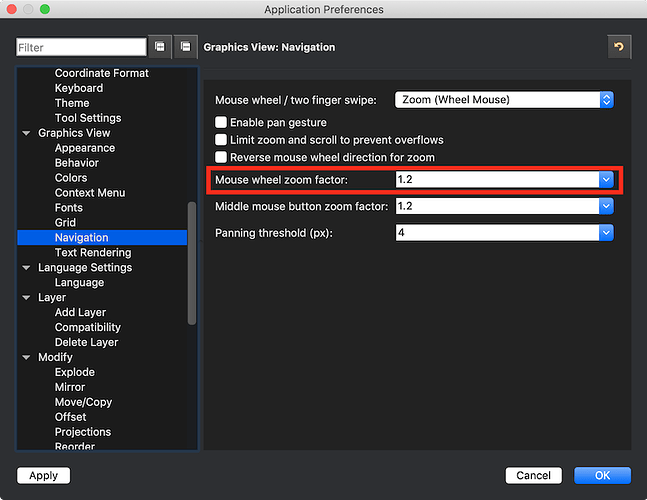This screenshot has width=647, height=500.
Task: Click the Cancel button
Action: pyautogui.click(x=533, y=475)
